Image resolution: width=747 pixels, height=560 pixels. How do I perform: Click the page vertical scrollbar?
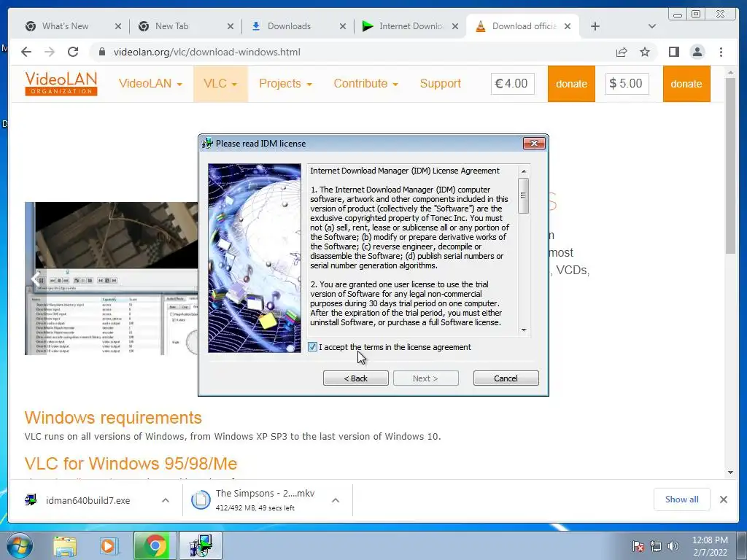tap(730, 164)
